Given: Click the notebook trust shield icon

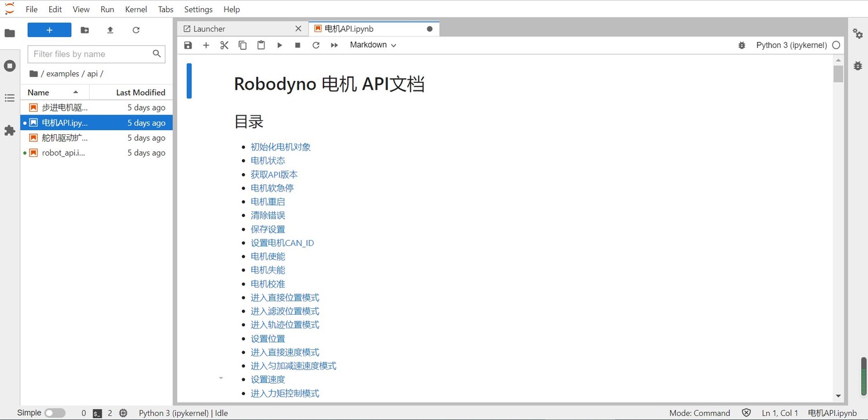Looking at the screenshot, I should [746, 413].
